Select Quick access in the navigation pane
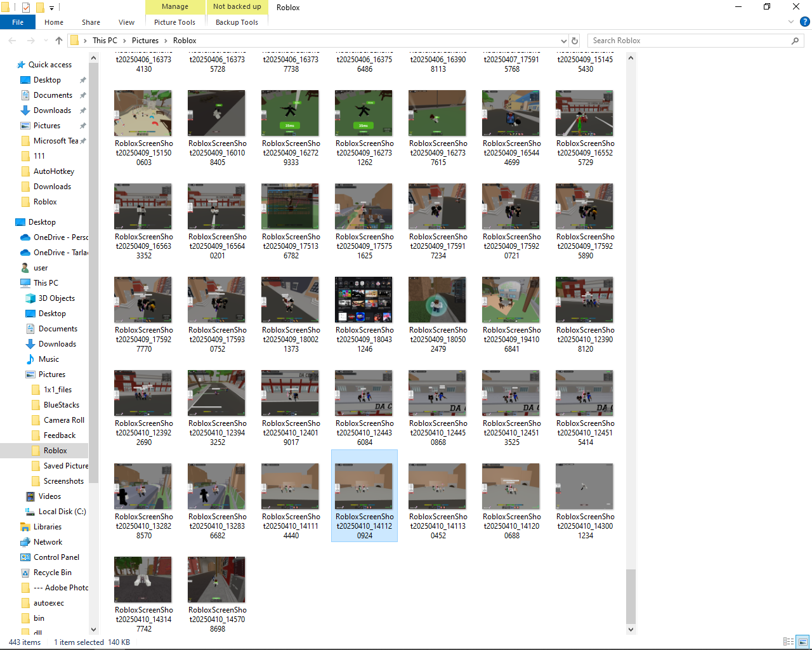The image size is (812, 650). (50, 65)
